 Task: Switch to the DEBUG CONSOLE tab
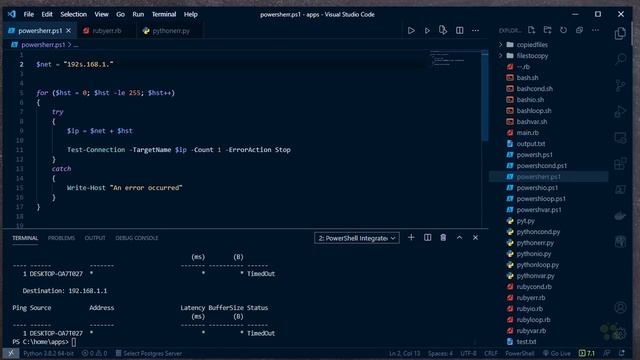pyautogui.click(x=137, y=238)
